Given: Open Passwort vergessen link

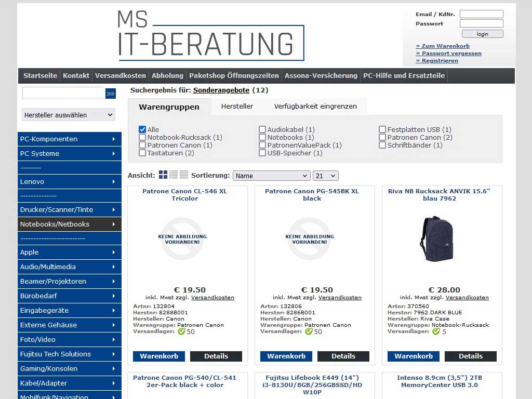Looking at the screenshot, I should [448, 54].
